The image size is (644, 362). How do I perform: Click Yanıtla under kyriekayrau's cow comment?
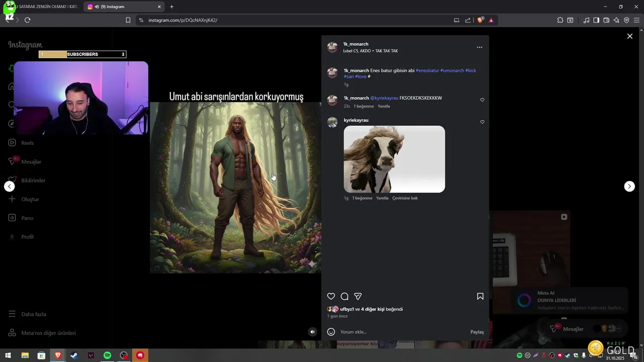(x=382, y=198)
